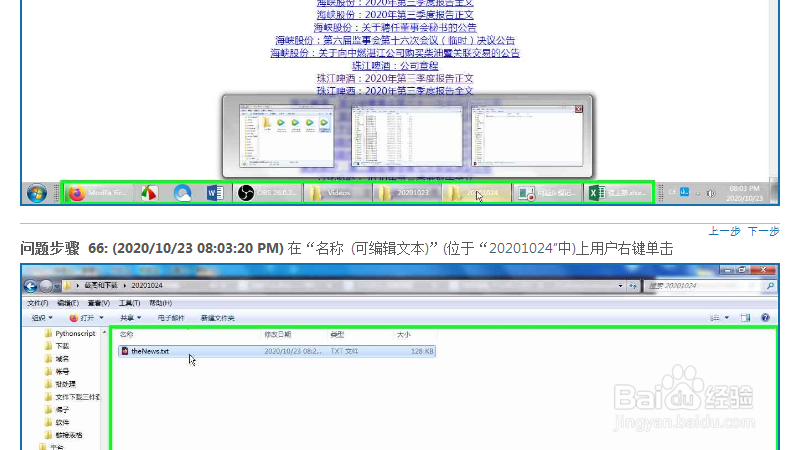Click the Explorer forward arrow button

[x=46, y=286]
